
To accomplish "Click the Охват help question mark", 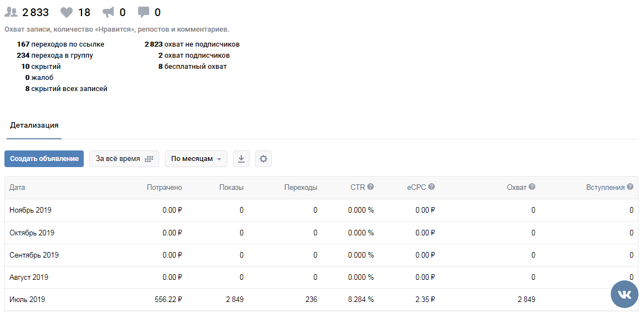I will [x=532, y=187].
